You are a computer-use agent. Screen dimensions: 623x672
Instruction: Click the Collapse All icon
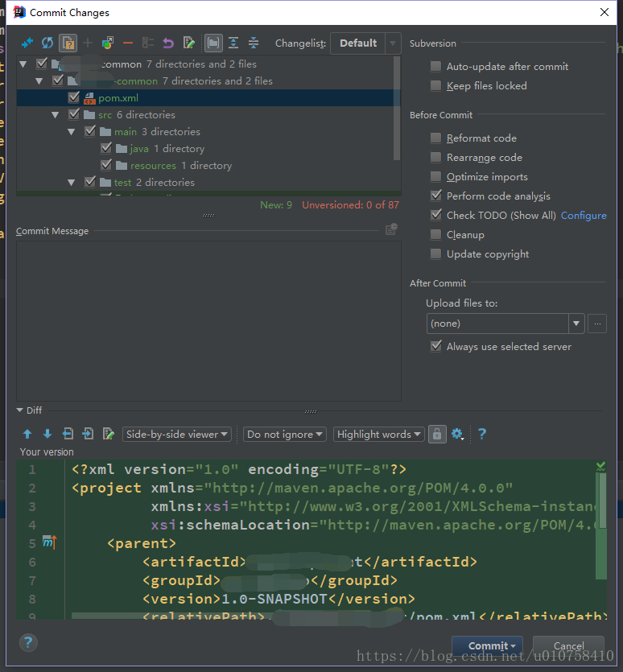254,43
